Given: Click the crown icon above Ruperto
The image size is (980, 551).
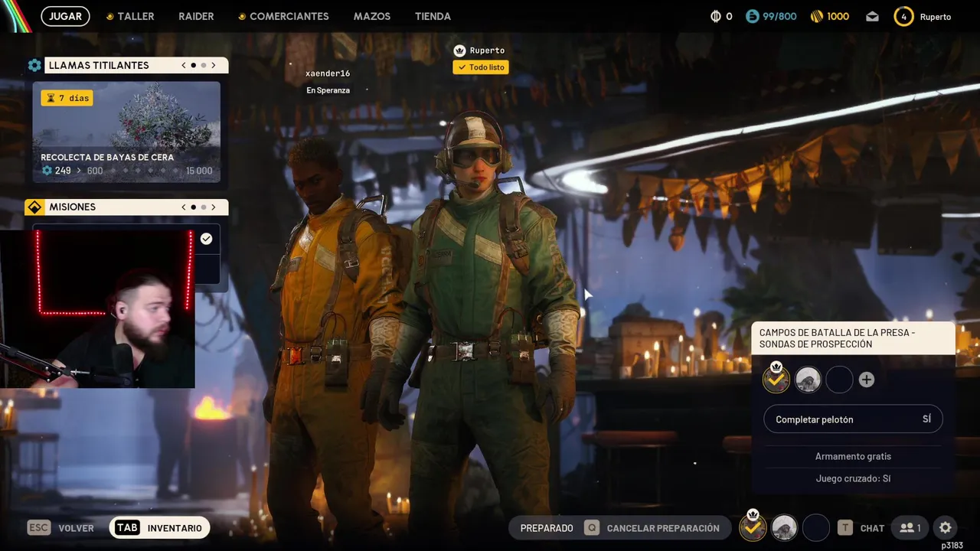Looking at the screenshot, I should (x=459, y=51).
